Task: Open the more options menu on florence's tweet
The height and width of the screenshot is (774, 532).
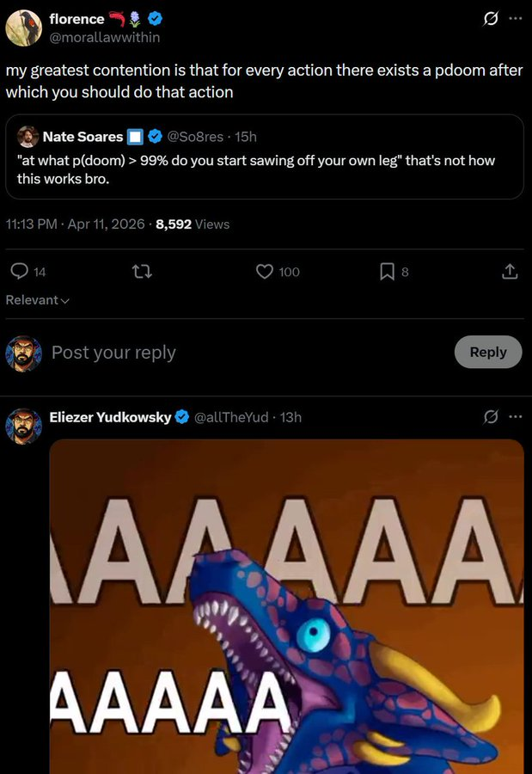Action: (516, 17)
